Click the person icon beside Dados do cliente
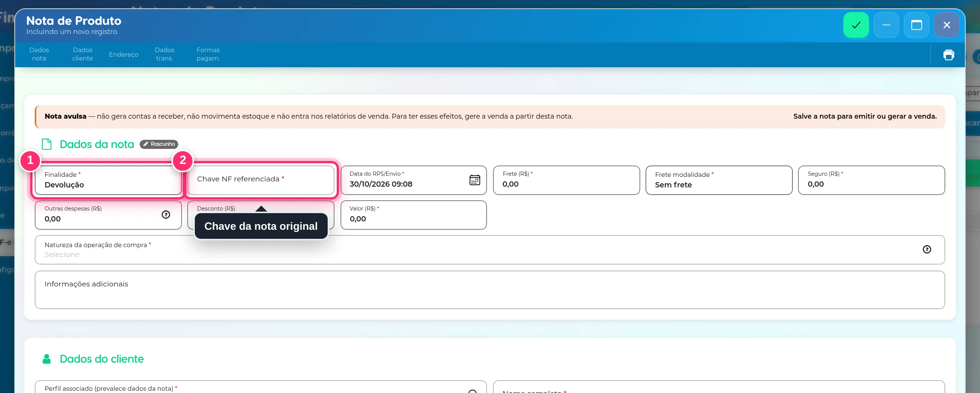This screenshot has width=980, height=393. (x=46, y=359)
